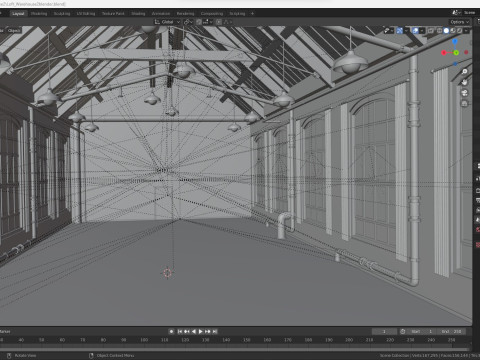Click frame 200 on the timeline ruler
Screen dimensions: 480x360
(349, 340)
